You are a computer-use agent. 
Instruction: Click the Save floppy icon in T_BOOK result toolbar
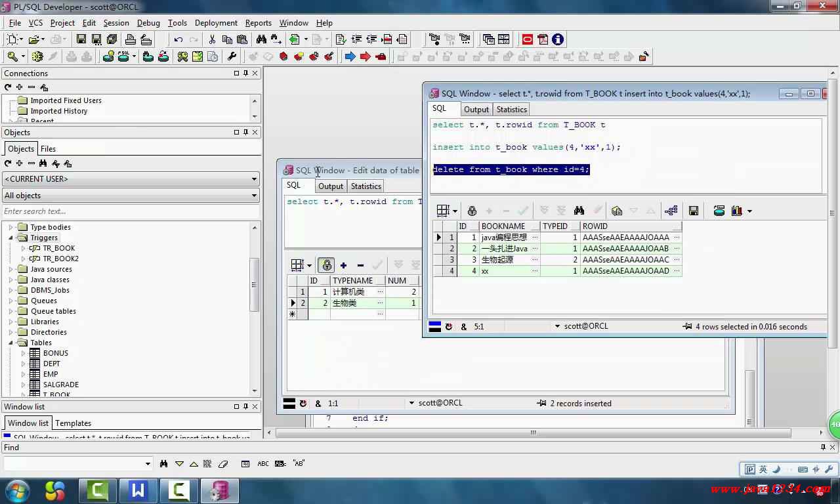click(x=693, y=211)
